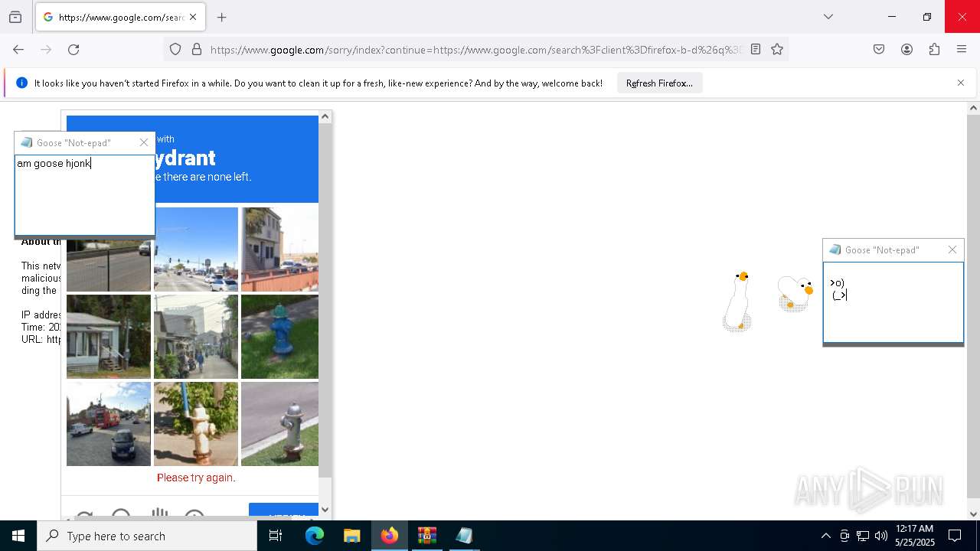
Task: Click into the 'am goose hjonk' text area
Action: [84, 195]
